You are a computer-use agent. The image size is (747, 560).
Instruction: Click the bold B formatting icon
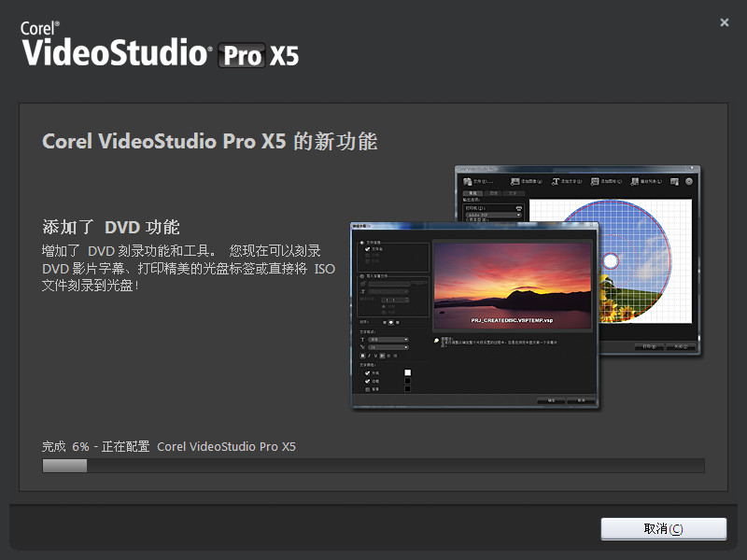(x=363, y=356)
